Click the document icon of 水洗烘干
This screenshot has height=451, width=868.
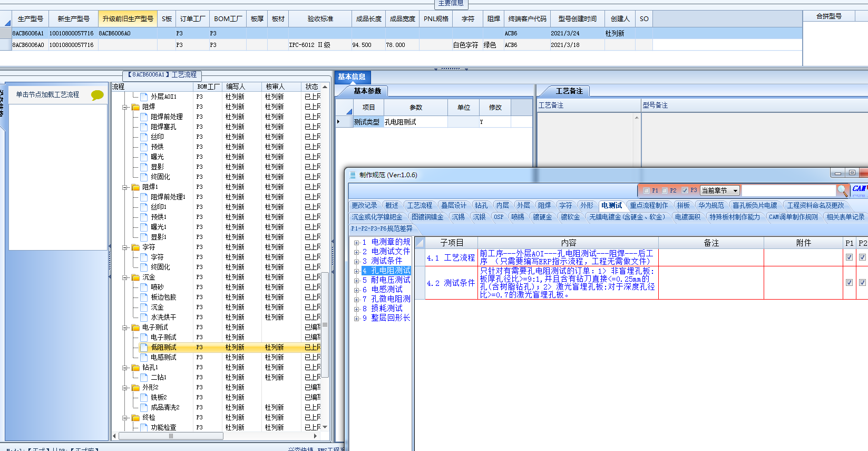[x=144, y=317]
